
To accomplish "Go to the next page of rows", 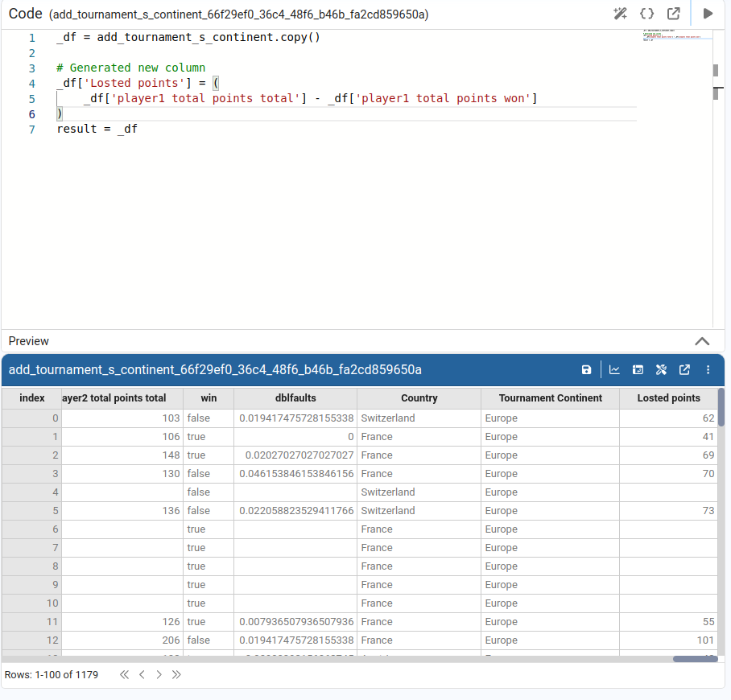I will pos(159,674).
